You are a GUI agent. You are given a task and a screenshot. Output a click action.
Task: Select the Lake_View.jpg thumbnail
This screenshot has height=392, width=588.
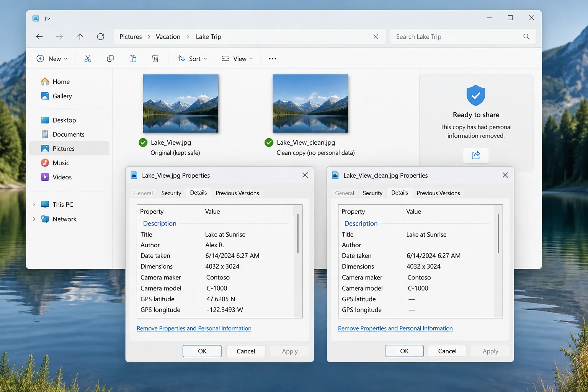click(x=181, y=103)
